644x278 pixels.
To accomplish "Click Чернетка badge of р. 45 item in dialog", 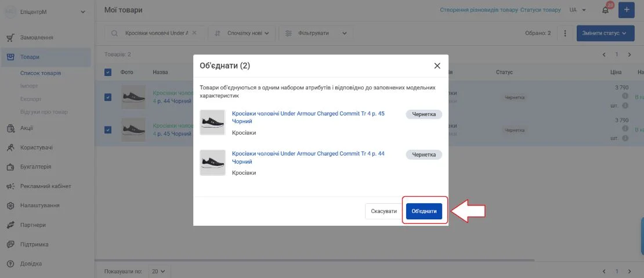I will 424,114.
